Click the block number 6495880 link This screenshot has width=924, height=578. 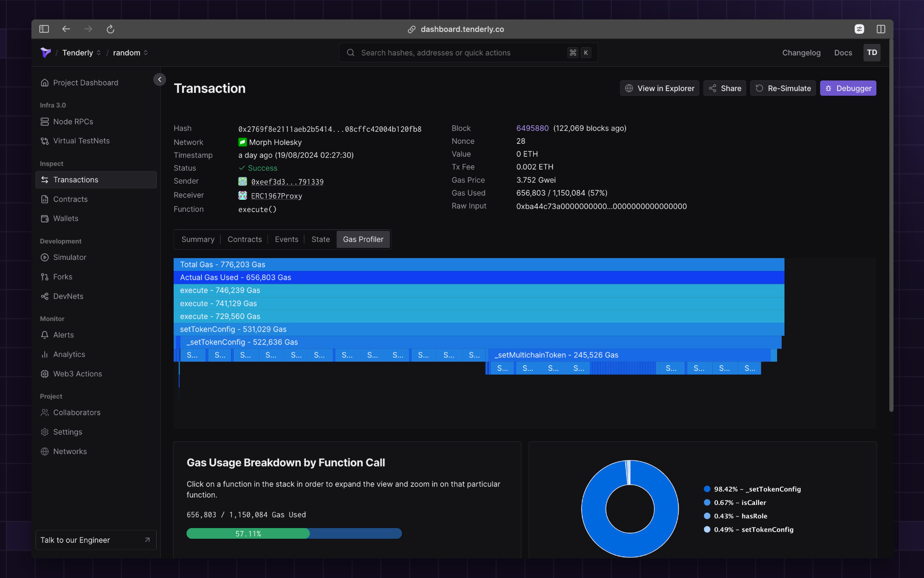[532, 128]
